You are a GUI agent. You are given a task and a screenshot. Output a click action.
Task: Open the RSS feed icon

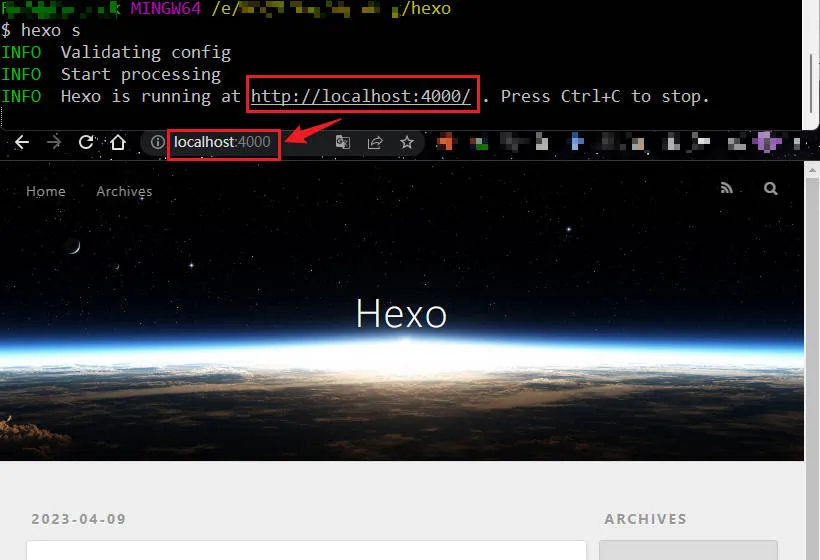coord(726,188)
